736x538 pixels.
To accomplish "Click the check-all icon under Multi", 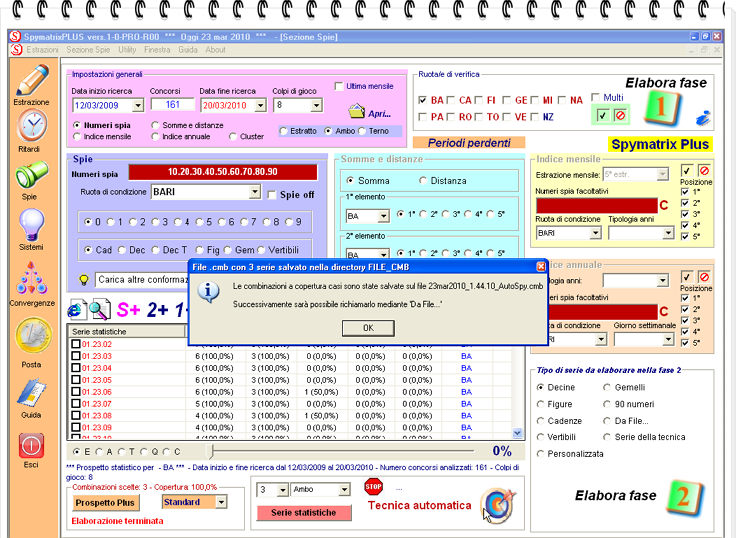I will point(603,115).
